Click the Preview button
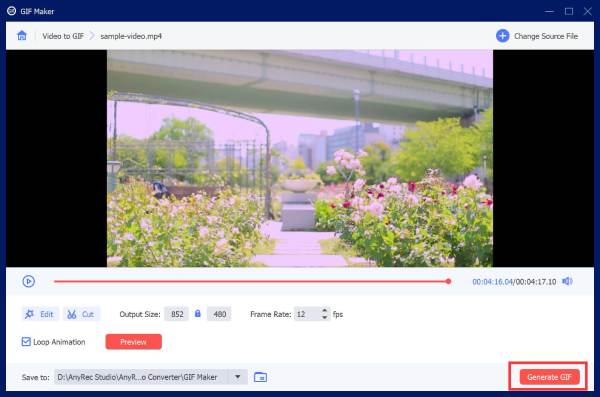Viewport: 600px width, 397px height. (x=134, y=341)
